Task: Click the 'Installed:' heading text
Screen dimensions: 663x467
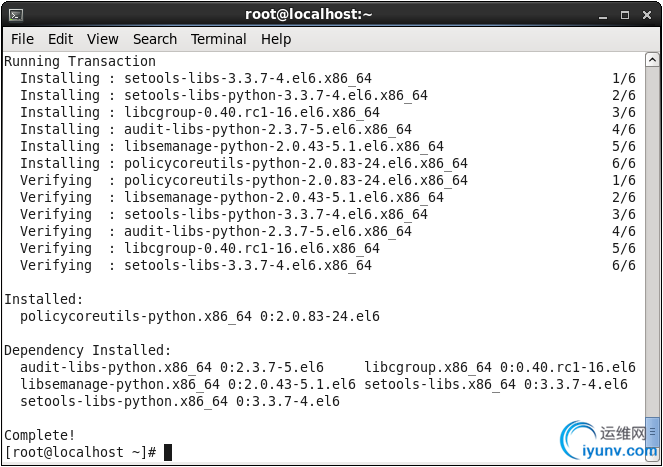Action: click(44, 299)
